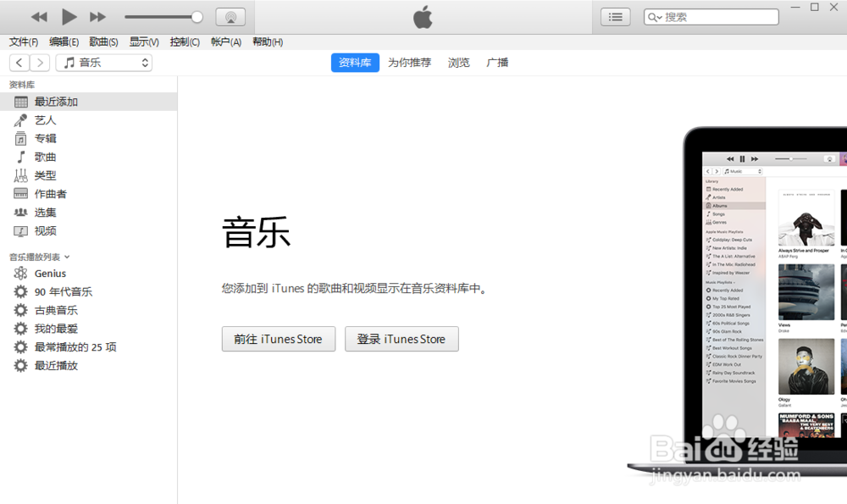847x504 pixels.
Task: Switch to the 浏览 tab
Action: tap(458, 63)
